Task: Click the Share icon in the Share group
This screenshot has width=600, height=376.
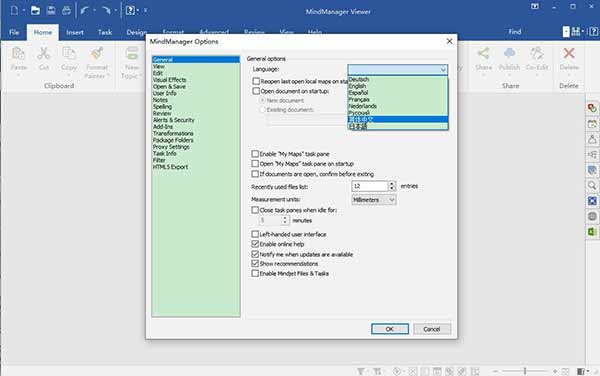Action: [x=484, y=53]
